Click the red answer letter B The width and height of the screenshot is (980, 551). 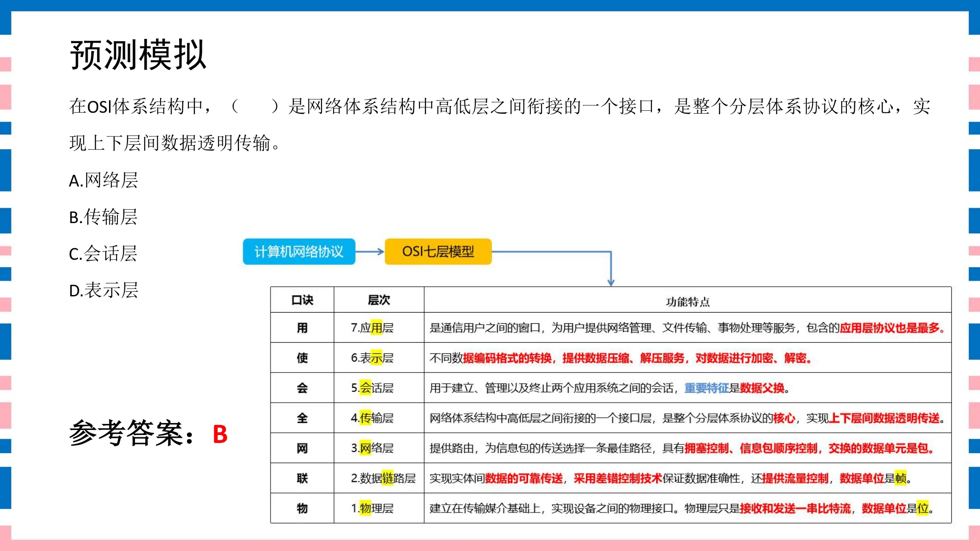pyautogui.click(x=220, y=435)
